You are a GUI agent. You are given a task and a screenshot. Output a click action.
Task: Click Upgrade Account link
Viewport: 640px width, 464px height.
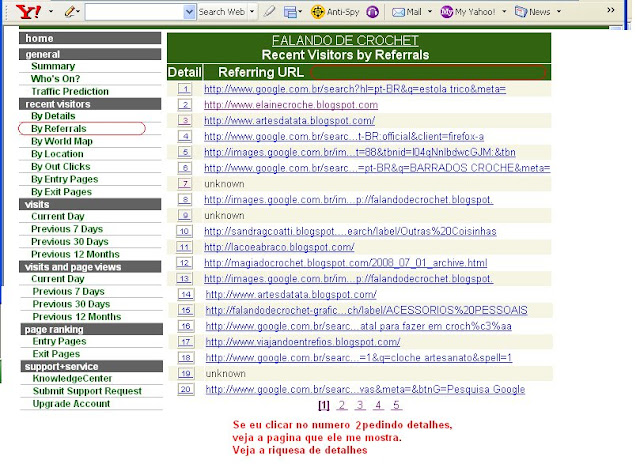[x=71, y=404]
